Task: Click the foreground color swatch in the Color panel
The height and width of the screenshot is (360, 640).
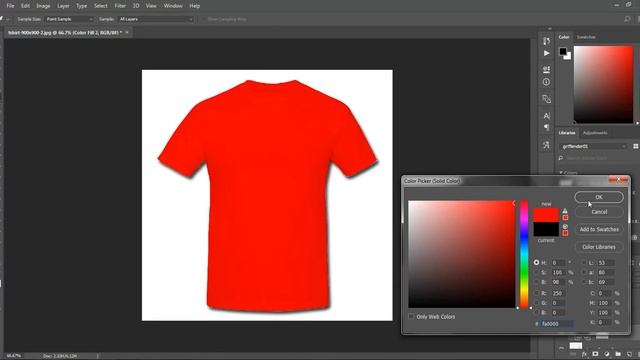Action: [563, 51]
